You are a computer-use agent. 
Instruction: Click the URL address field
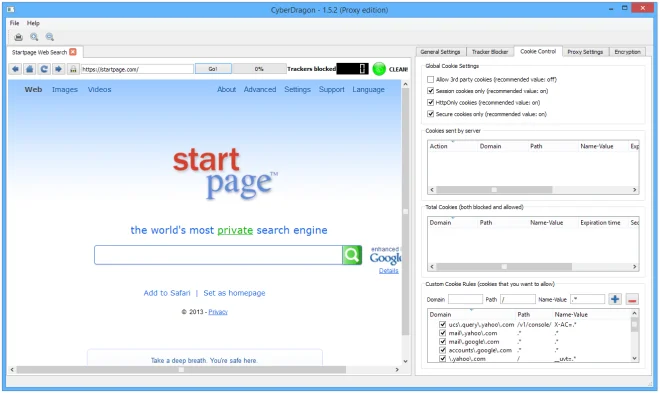(137, 69)
